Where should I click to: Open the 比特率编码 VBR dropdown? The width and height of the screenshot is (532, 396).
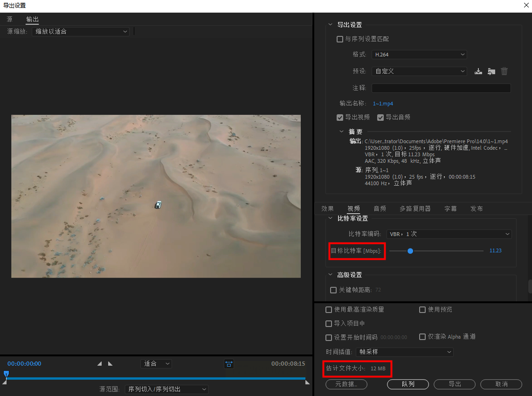tap(449, 234)
